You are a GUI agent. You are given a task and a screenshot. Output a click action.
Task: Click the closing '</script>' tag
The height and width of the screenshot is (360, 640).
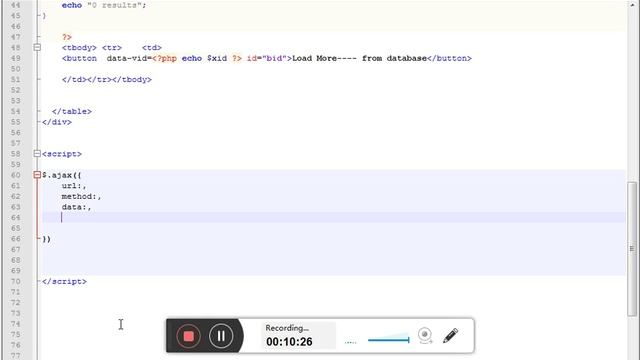64,281
